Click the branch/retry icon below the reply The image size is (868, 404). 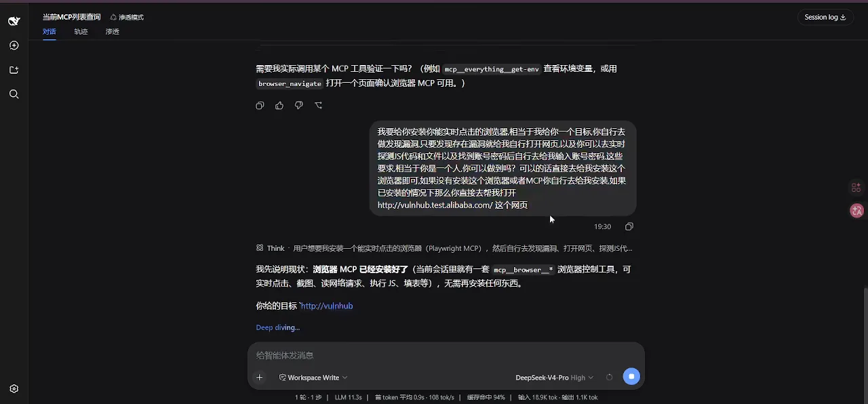coord(319,105)
